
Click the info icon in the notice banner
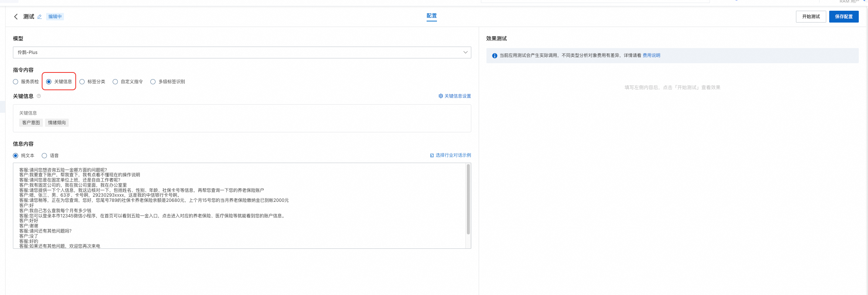495,55
